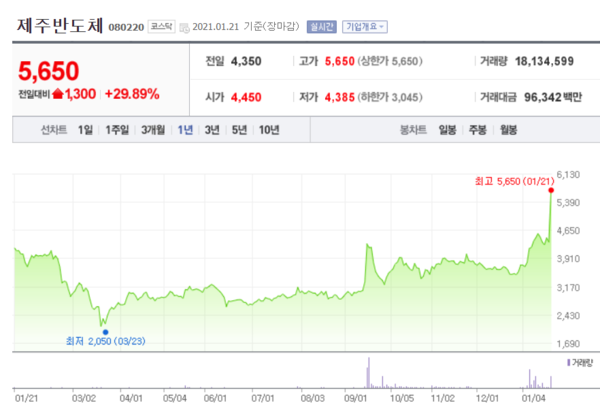Click the 고가 value 5,650
Screen dimensions: 600x414
340,61
